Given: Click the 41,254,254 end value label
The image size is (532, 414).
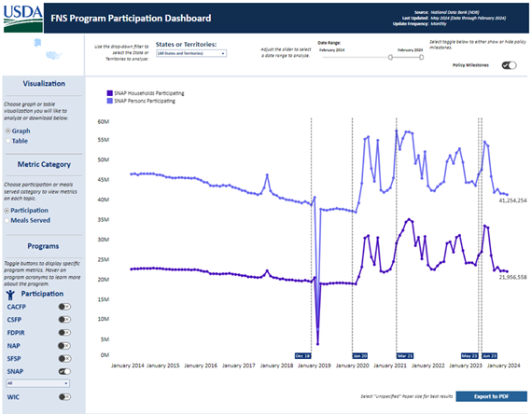Looking at the screenshot, I should tap(512, 200).
